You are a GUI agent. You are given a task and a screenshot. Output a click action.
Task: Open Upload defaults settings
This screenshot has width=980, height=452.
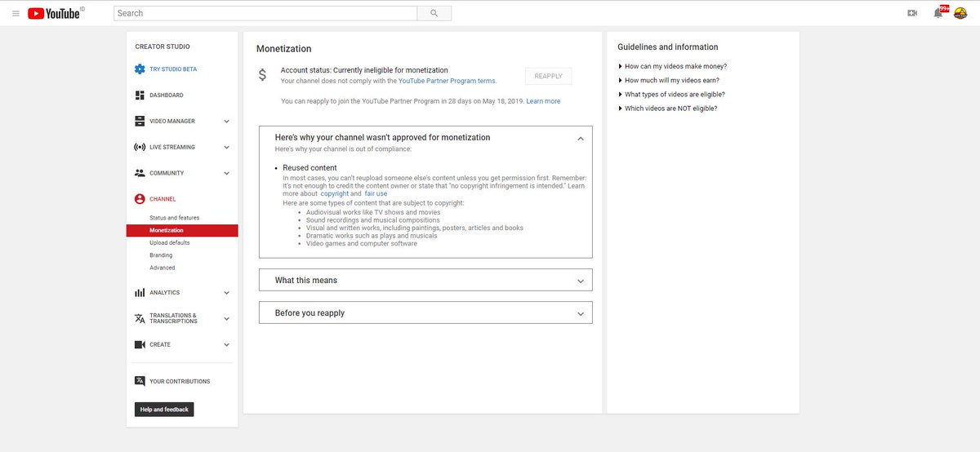click(x=170, y=243)
